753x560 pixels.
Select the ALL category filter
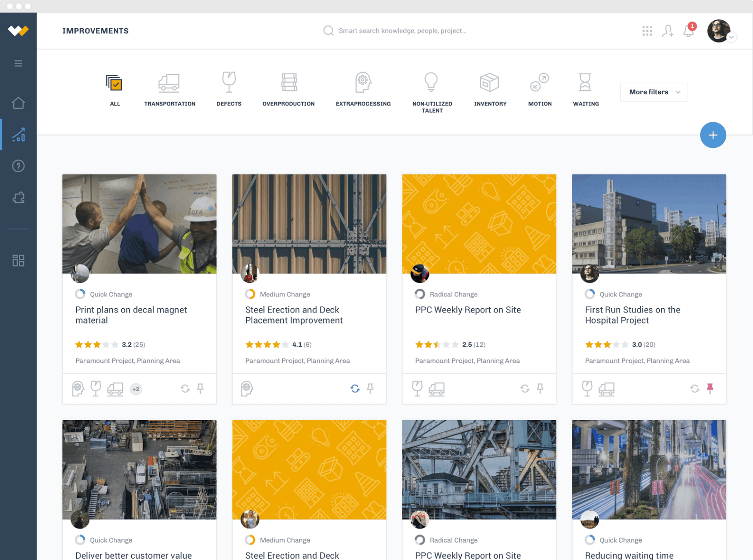[115, 90]
